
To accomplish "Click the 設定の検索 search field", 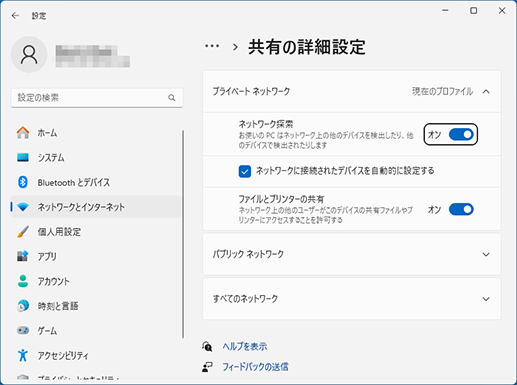I will tap(97, 98).
